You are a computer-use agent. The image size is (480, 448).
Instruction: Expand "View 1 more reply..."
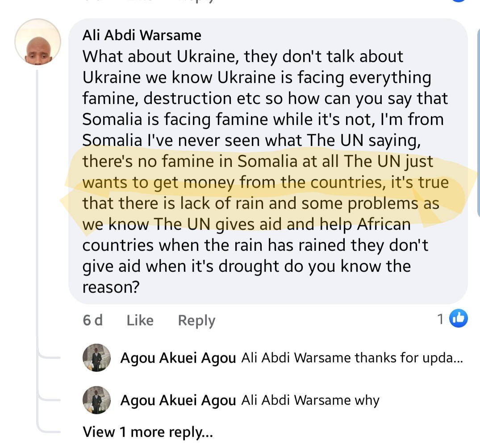click(148, 432)
